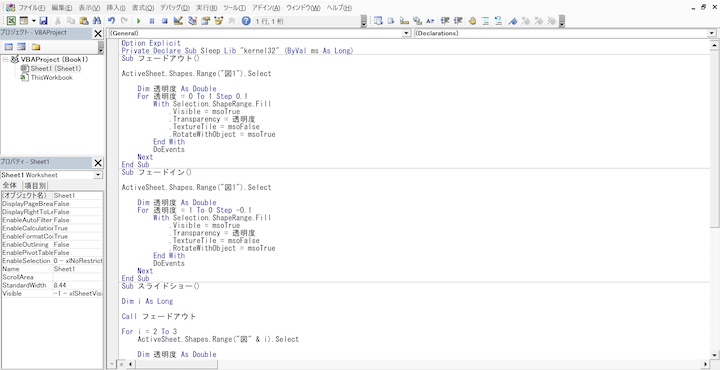Click the List Constants icon
The height and width of the screenshot is (370, 720).
(x=391, y=21)
